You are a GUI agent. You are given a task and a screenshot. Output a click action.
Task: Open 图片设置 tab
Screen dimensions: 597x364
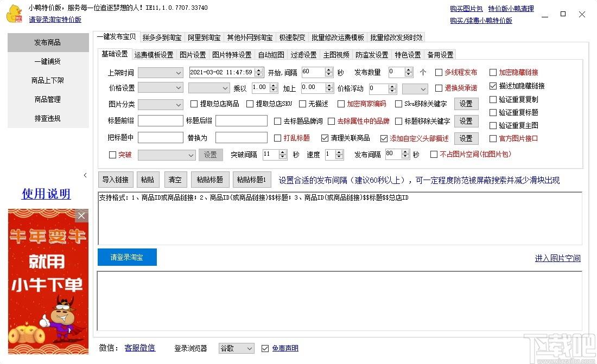point(193,55)
